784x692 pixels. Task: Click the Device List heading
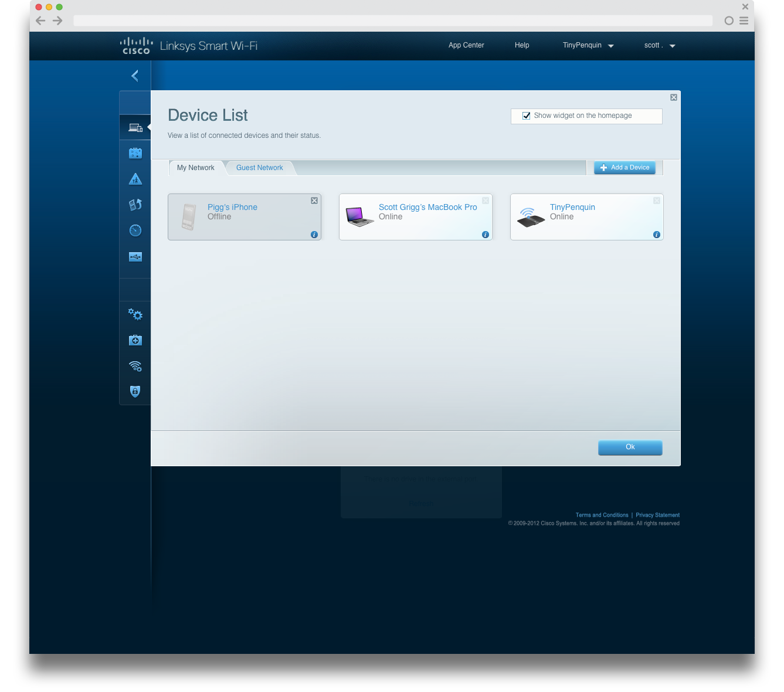click(208, 115)
